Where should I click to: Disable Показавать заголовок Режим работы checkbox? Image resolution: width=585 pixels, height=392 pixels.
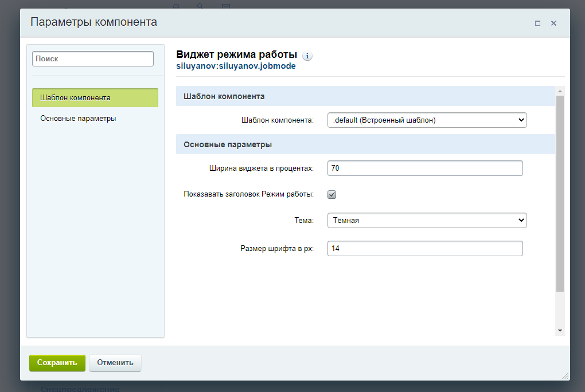click(331, 194)
